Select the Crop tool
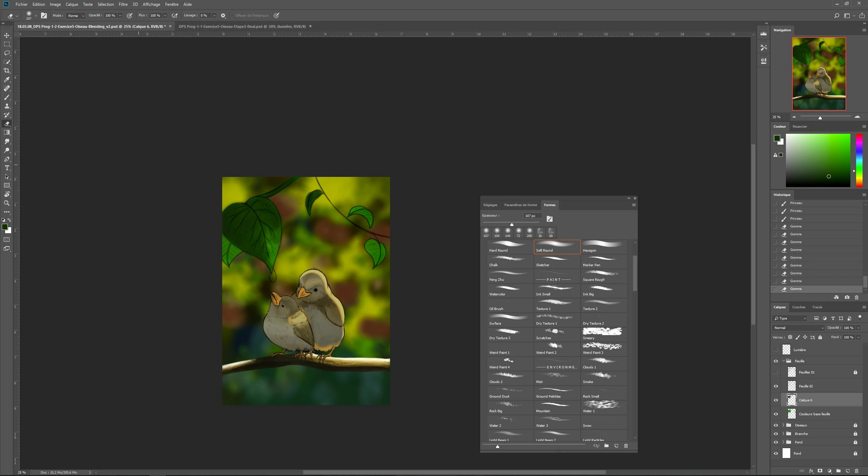Screen dimensions: 868x476 (x=7, y=71)
